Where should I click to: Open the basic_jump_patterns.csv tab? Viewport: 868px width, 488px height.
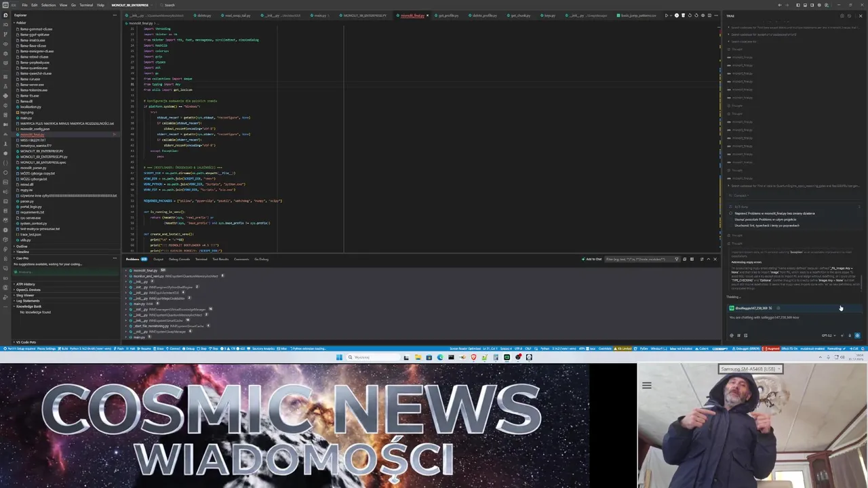coord(636,15)
